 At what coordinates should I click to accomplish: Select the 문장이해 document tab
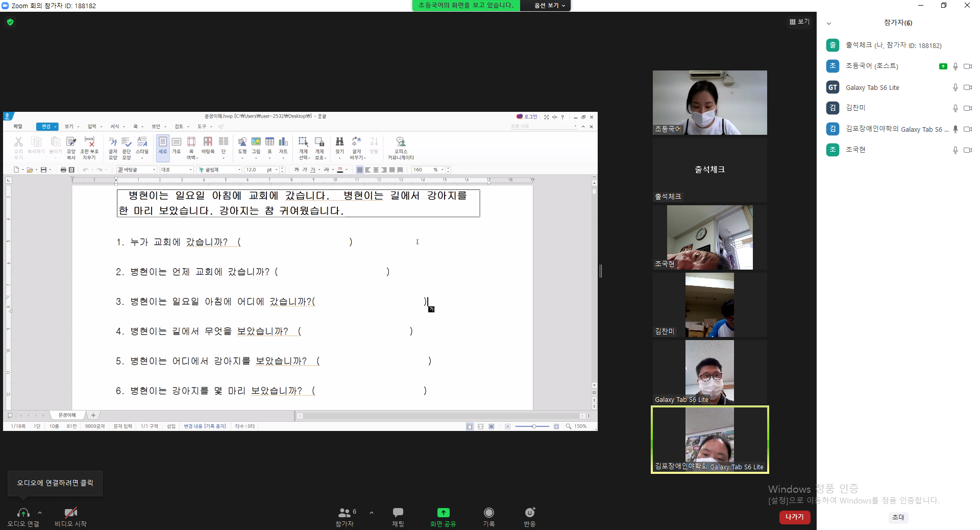pyautogui.click(x=67, y=415)
